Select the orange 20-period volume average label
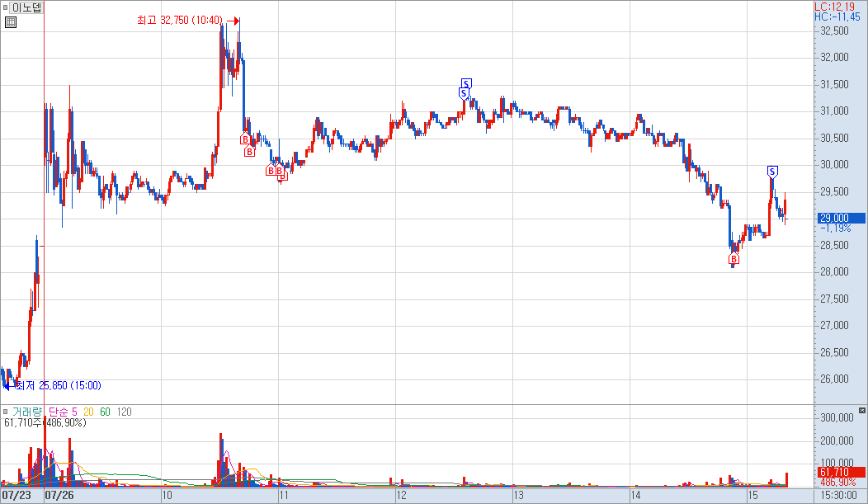 click(88, 412)
